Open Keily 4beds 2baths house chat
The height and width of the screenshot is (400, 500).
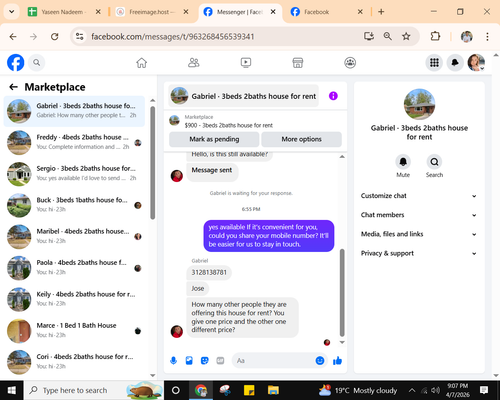[x=74, y=299]
